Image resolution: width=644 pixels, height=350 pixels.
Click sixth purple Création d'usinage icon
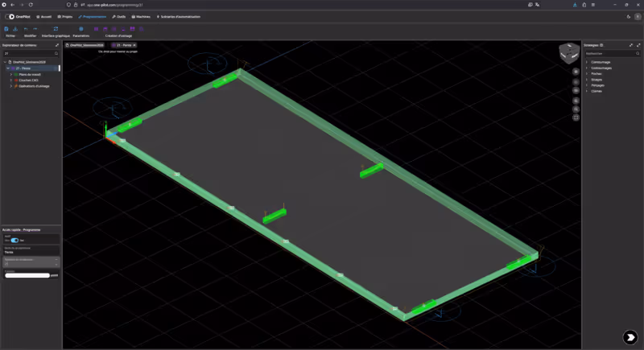(x=142, y=29)
